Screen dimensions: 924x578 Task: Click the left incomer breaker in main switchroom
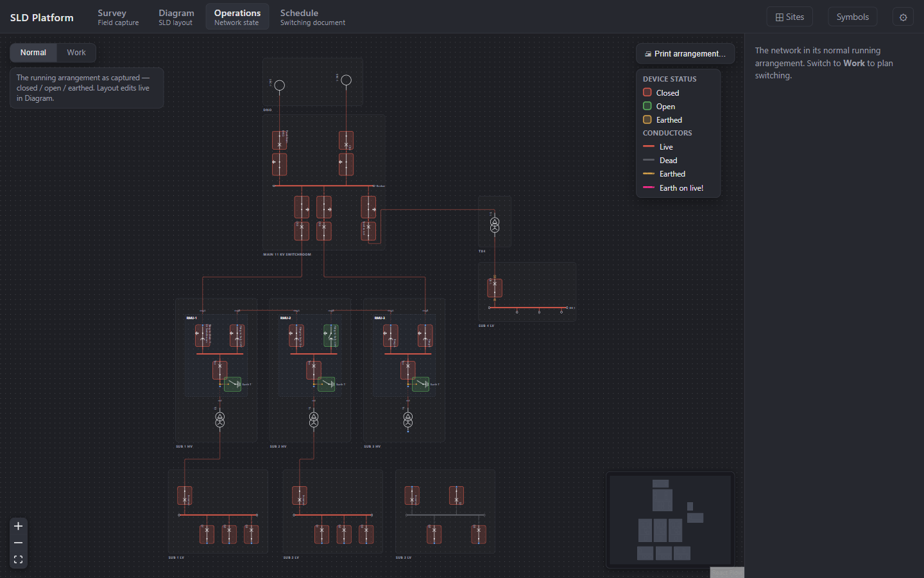280,141
